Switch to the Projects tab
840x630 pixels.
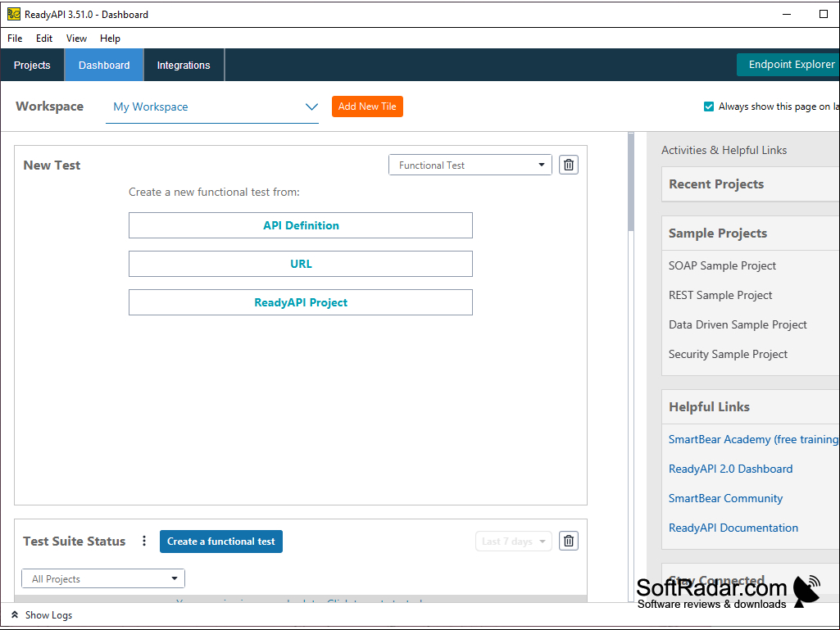(x=32, y=65)
